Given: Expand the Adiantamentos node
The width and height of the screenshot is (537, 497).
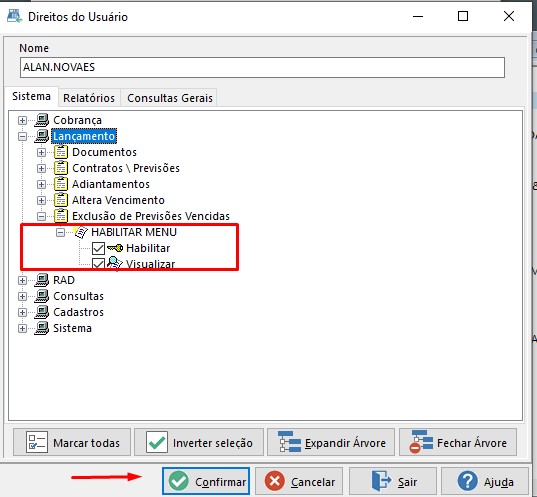Looking at the screenshot, I should tap(41, 185).
